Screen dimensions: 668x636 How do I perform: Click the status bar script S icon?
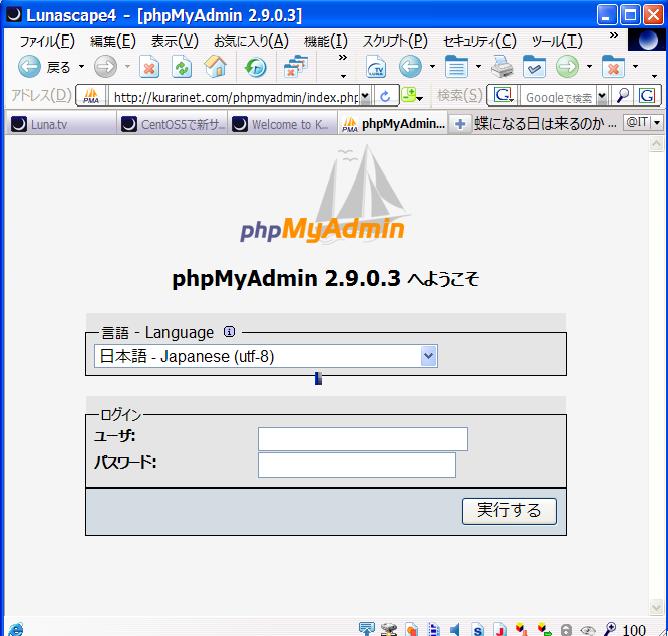tap(478, 630)
